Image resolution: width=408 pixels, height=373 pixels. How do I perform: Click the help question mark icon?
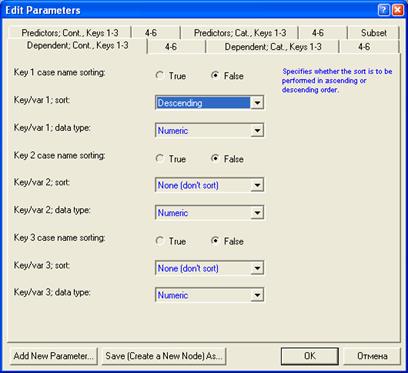384,10
